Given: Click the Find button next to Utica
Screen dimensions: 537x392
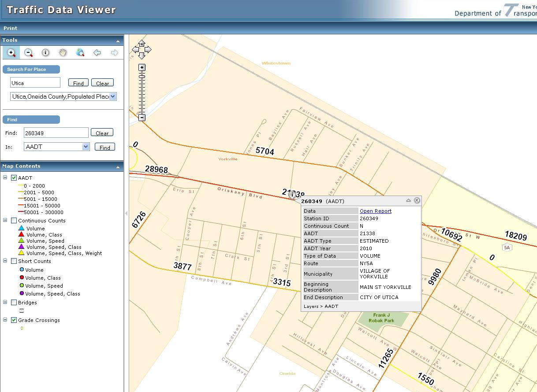Looking at the screenshot, I should coord(78,82).
